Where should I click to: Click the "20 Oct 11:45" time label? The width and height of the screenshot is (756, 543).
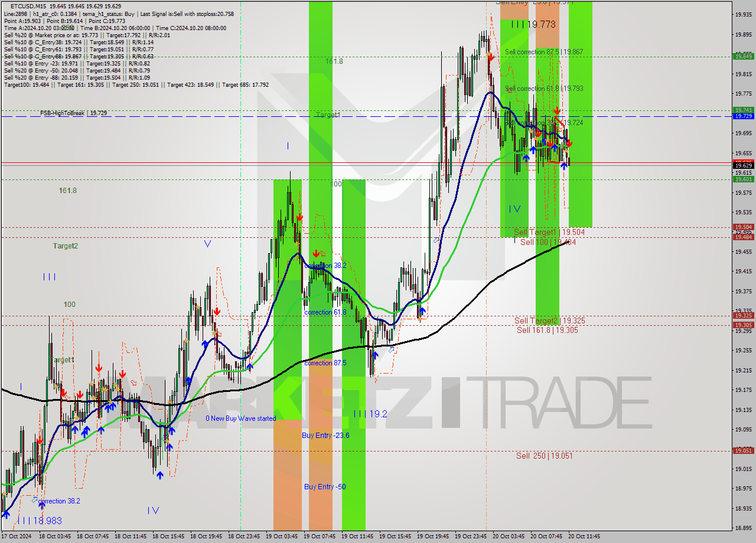coord(584,537)
